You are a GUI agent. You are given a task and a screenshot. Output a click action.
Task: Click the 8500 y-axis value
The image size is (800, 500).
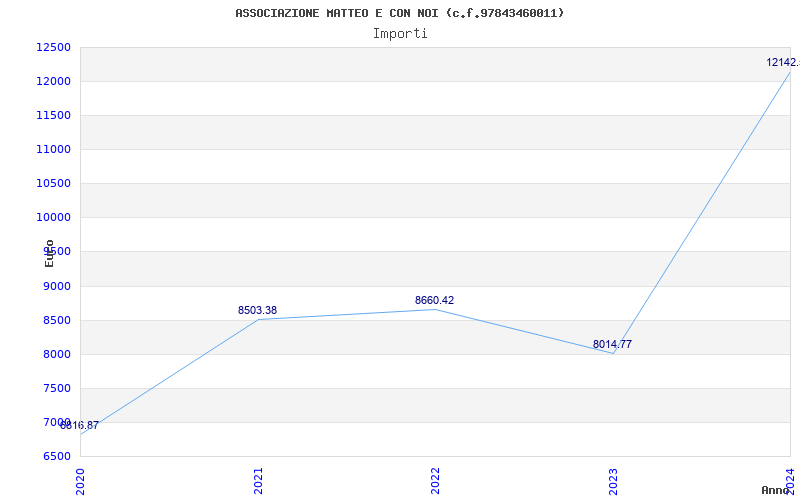(x=57, y=320)
